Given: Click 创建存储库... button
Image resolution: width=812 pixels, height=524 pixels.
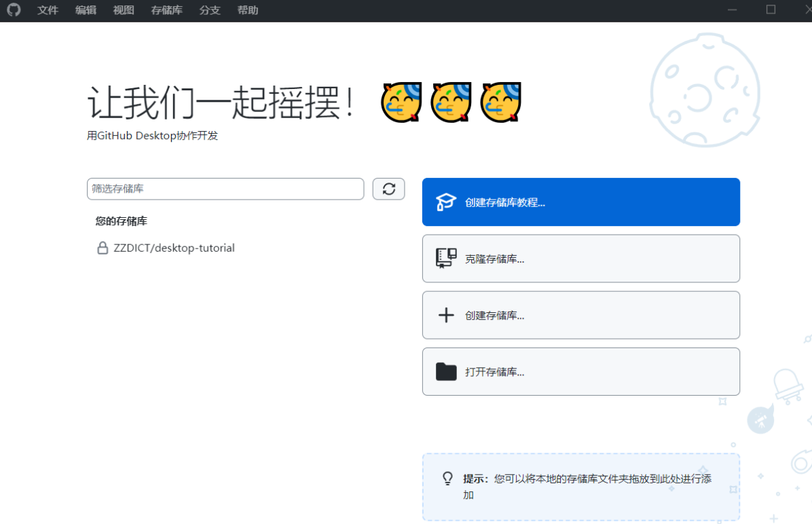Looking at the screenshot, I should pos(580,315).
